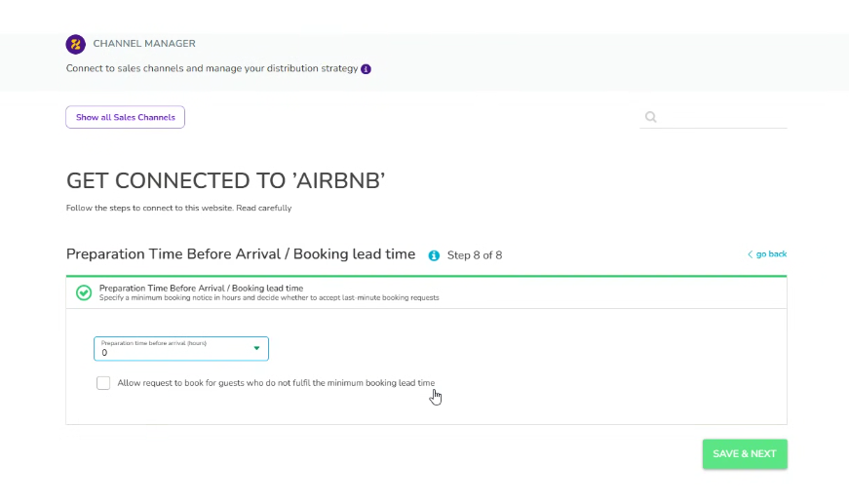
Task: Focus the search input field
Action: click(723, 117)
